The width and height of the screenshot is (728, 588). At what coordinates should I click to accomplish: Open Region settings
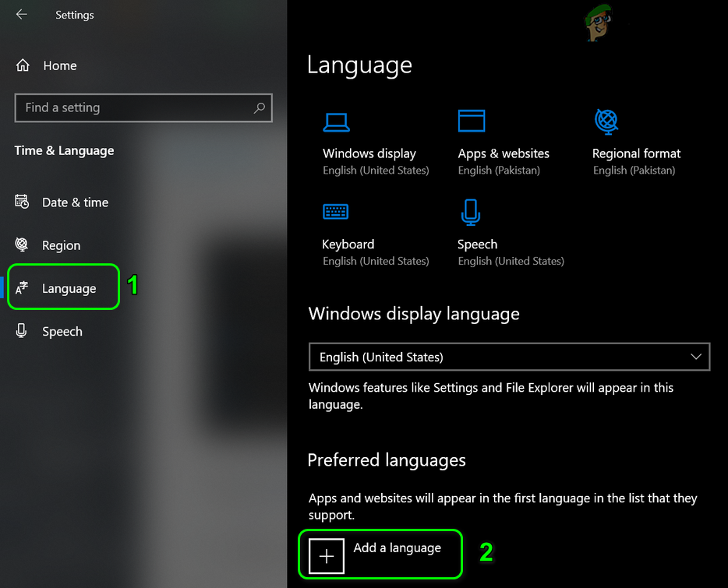click(62, 245)
